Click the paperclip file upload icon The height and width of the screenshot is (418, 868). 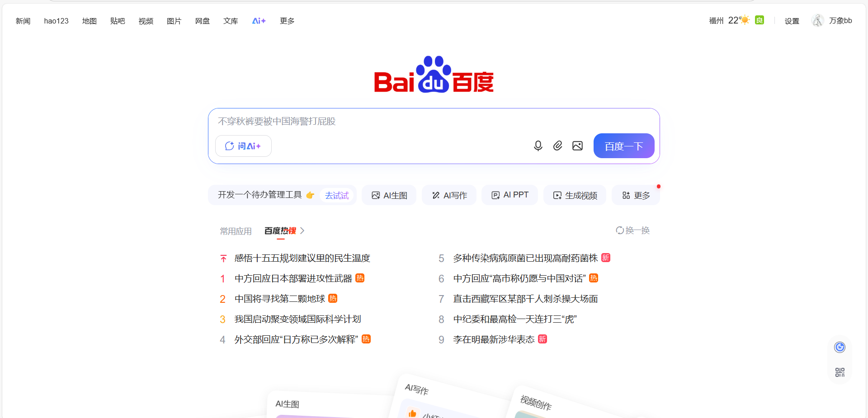[x=558, y=146]
